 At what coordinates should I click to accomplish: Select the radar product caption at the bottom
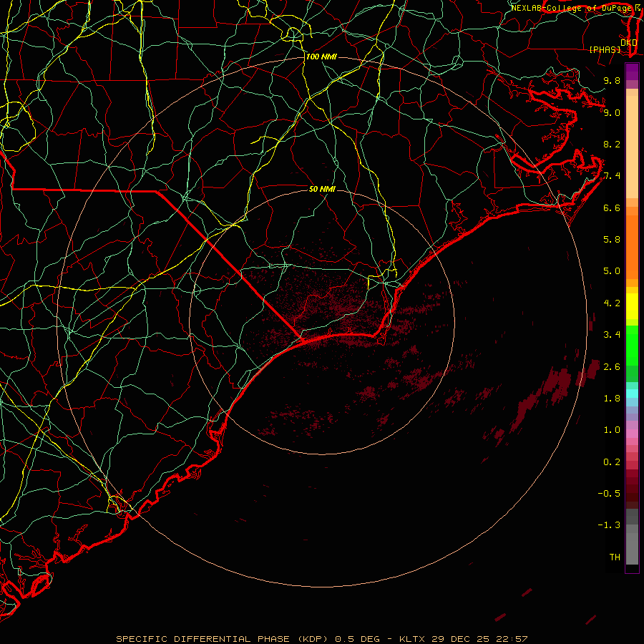point(322,639)
